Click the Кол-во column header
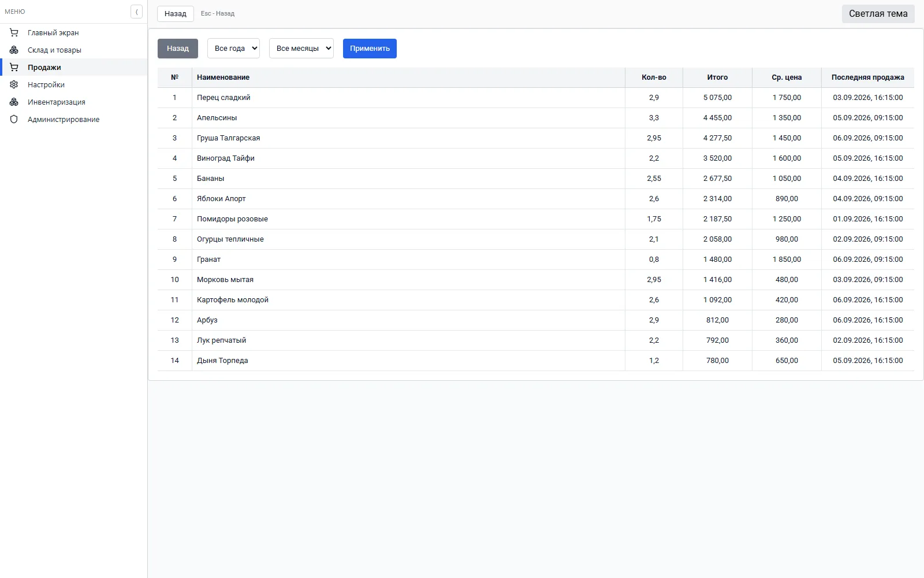This screenshot has height=578, width=924. click(654, 77)
